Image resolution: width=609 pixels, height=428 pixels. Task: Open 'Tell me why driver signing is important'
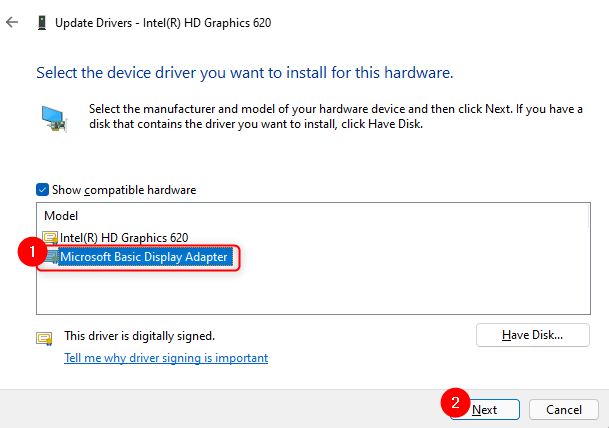166,358
